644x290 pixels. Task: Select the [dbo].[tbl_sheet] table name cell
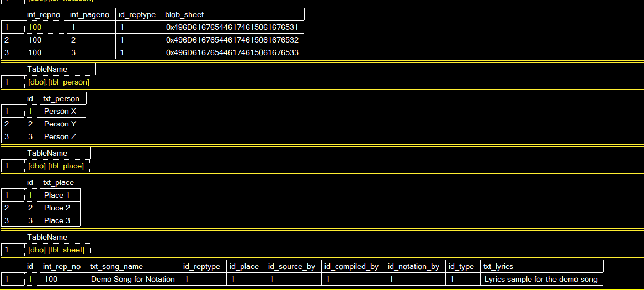pyautogui.click(x=56, y=250)
